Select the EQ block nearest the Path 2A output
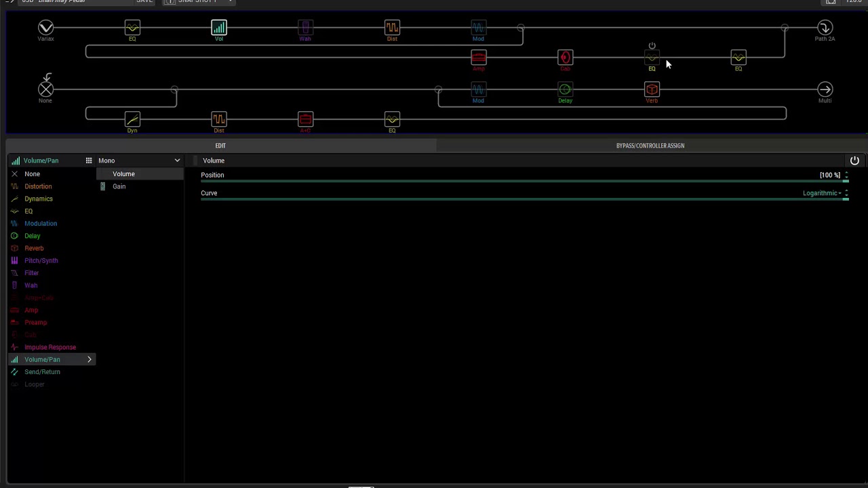868x488 pixels. 738,58
